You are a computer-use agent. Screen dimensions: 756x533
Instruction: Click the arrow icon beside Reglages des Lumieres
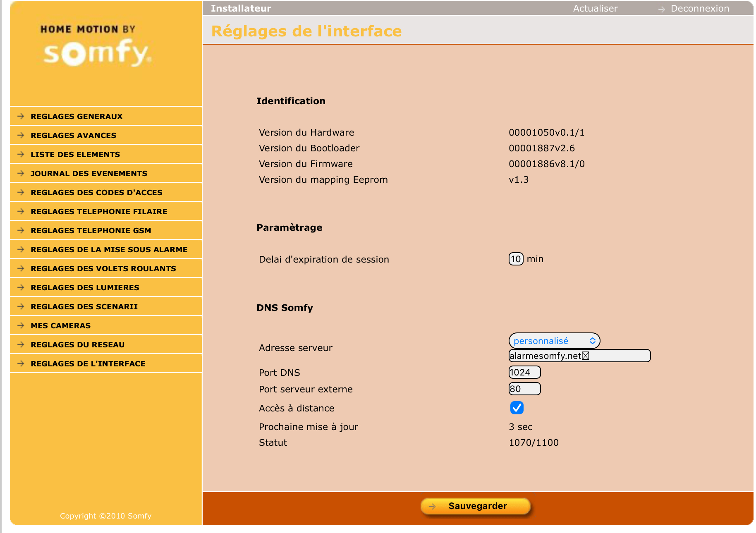[21, 288]
